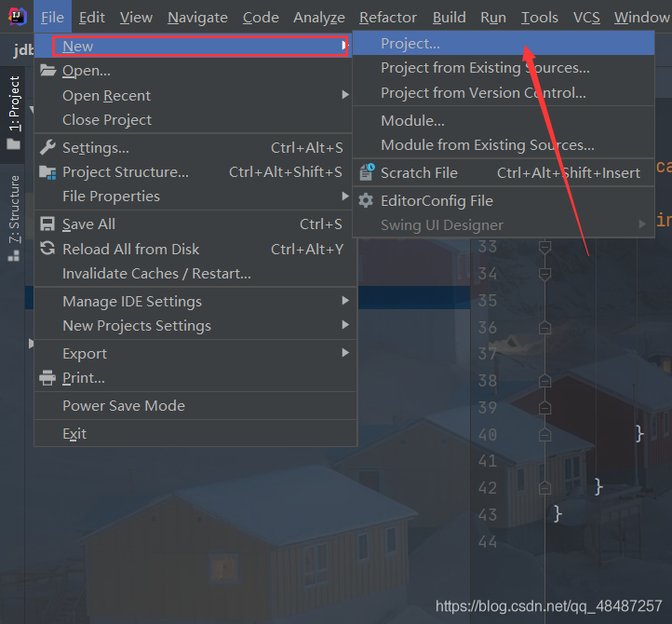Click the Reload All from Disk icon
The width and height of the screenshot is (672, 624).
point(47,249)
